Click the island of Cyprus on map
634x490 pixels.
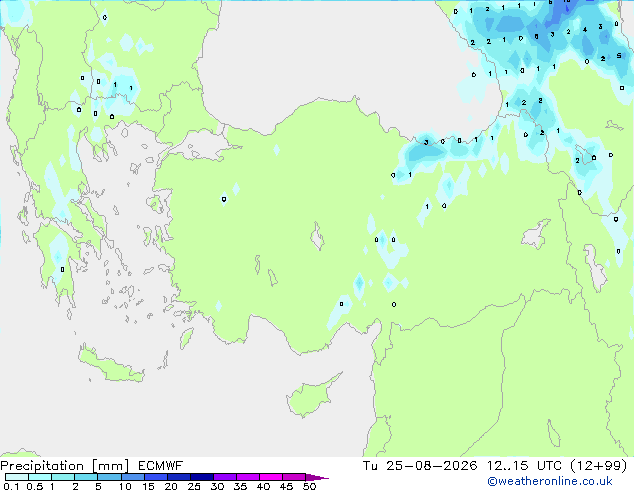point(312,394)
